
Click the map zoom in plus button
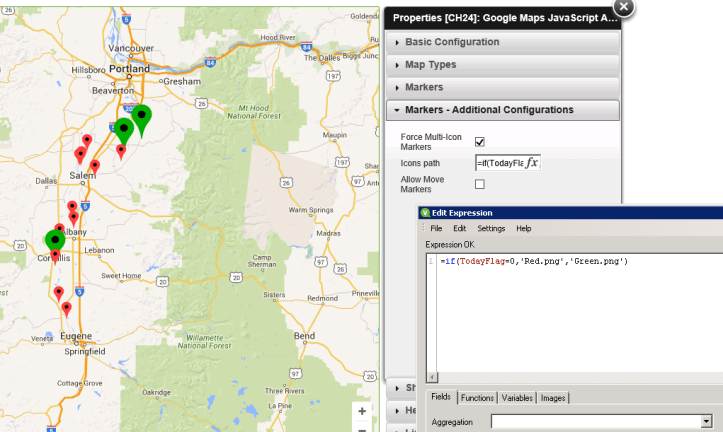[362, 411]
